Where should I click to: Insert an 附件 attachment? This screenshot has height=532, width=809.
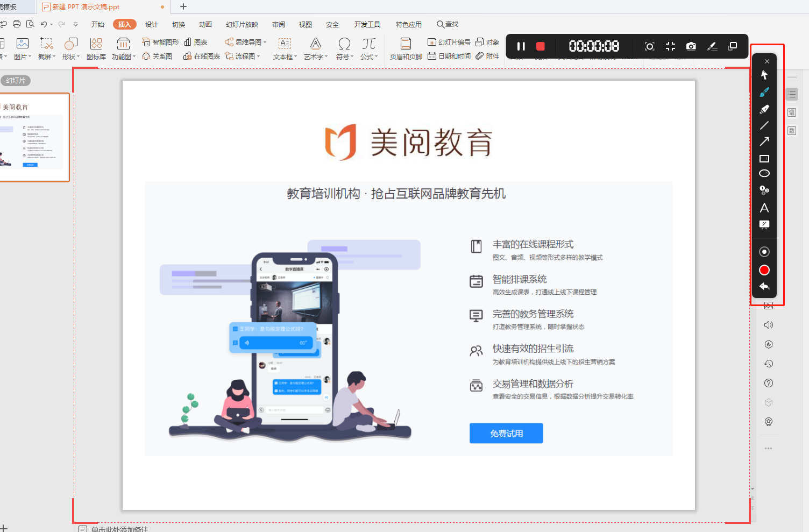[x=487, y=56]
